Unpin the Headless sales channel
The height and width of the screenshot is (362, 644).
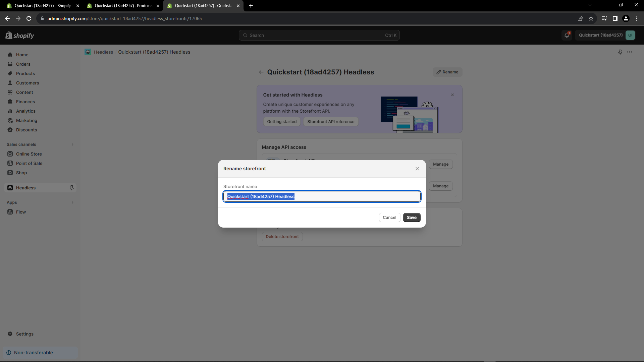pos(71,188)
